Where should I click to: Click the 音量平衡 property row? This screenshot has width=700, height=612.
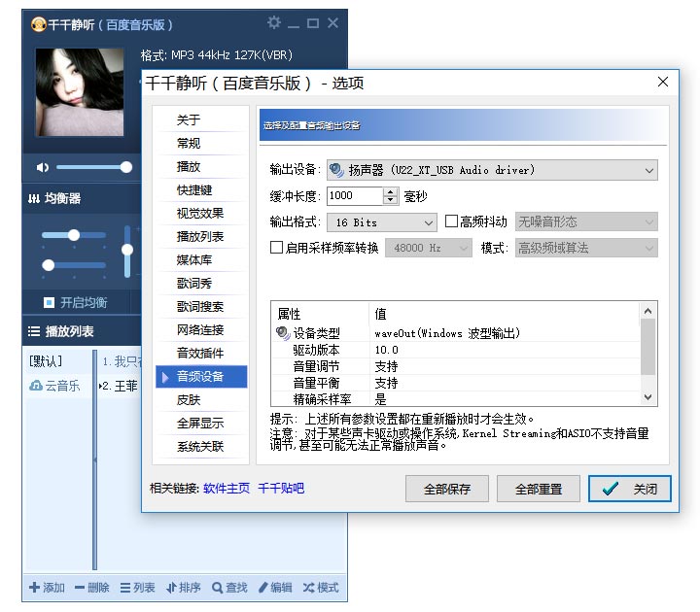[455, 383]
